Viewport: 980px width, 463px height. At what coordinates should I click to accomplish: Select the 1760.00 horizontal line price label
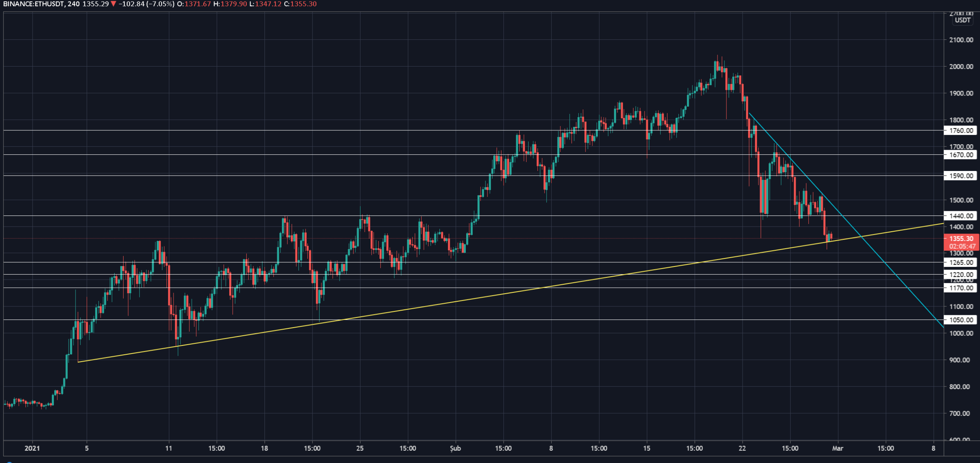click(961, 131)
